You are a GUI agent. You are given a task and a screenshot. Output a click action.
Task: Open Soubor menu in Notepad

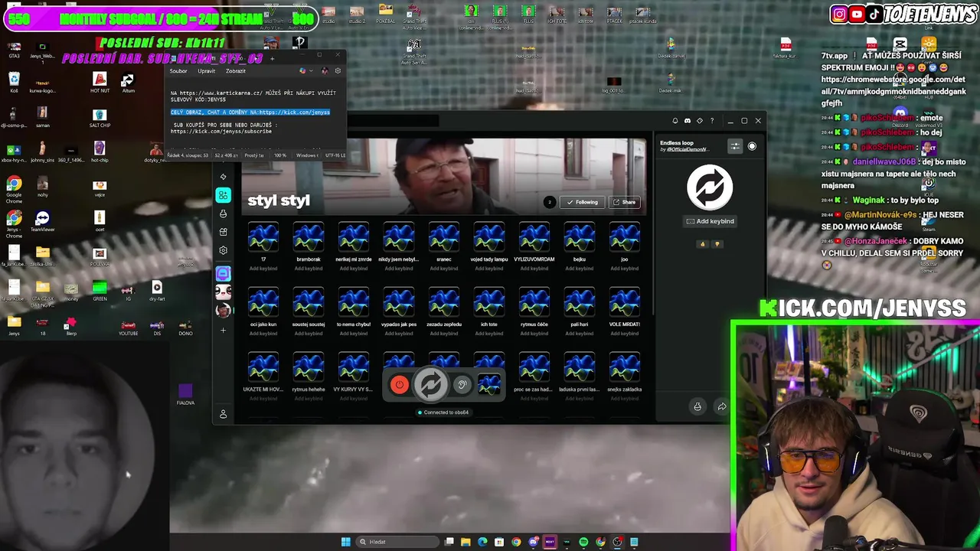178,71
